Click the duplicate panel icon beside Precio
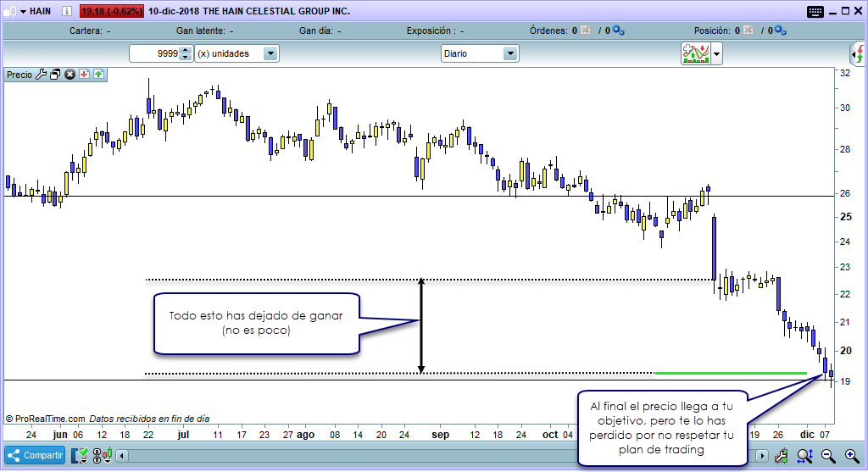The image size is (868, 472). [x=55, y=75]
